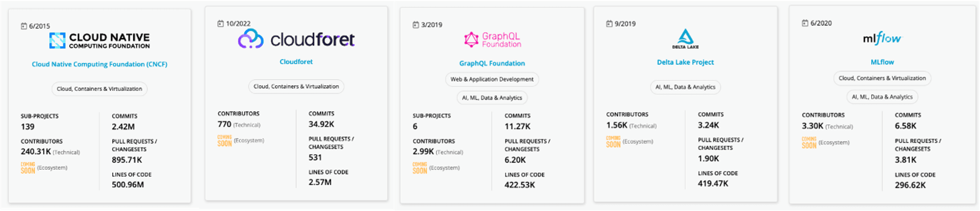Image resolution: width=980 pixels, height=211 pixels.
Task: Open the GraphQL Foundation project link
Action: click(492, 63)
